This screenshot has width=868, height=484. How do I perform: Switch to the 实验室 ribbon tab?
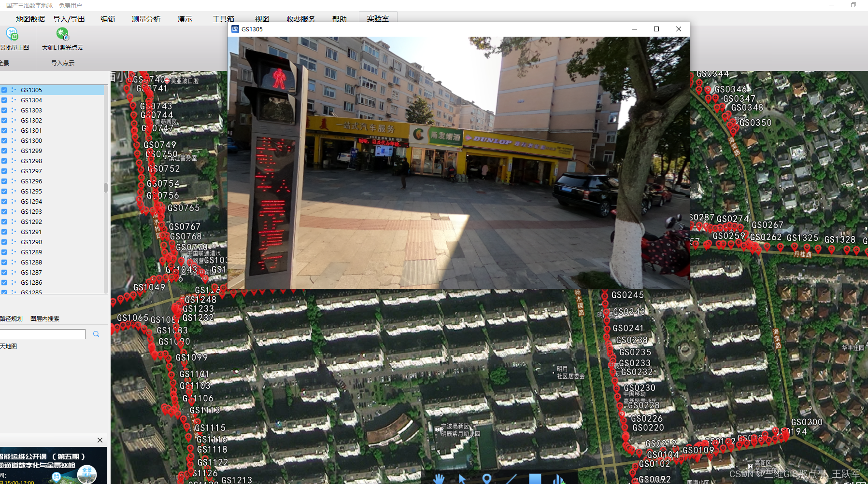point(378,18)
